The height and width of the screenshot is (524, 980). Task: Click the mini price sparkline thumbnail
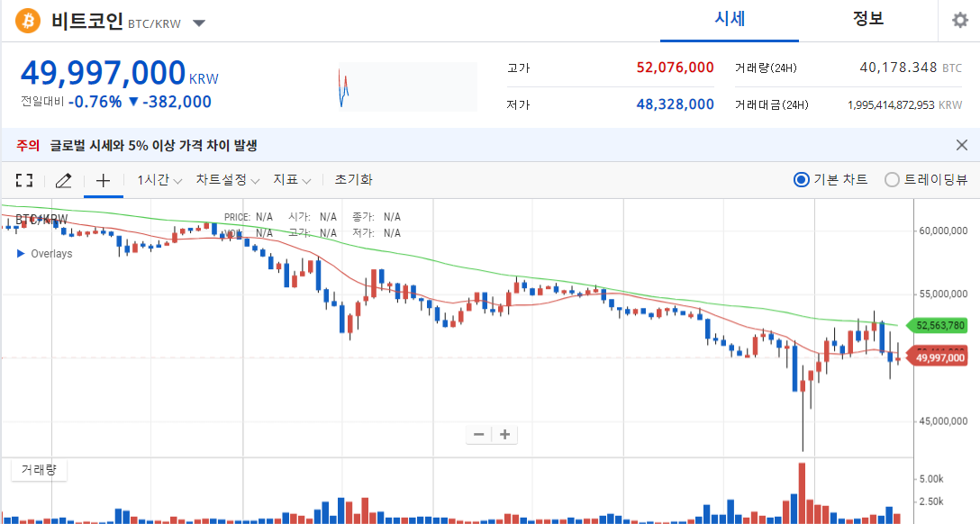click(x=407, y=86)
